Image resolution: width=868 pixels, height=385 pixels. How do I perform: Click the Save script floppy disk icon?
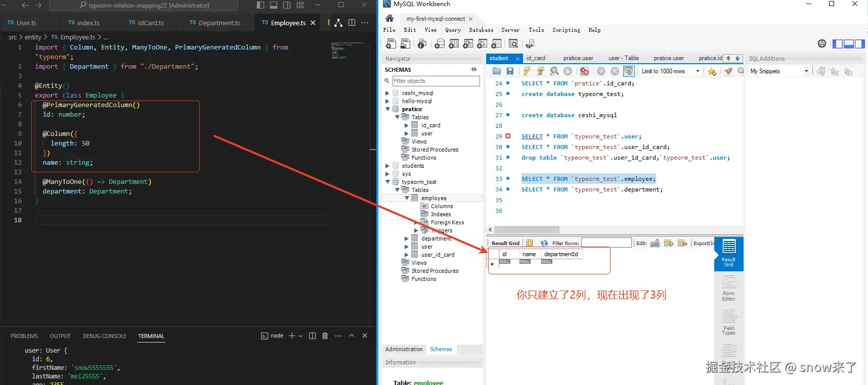[x=510, y=71]
